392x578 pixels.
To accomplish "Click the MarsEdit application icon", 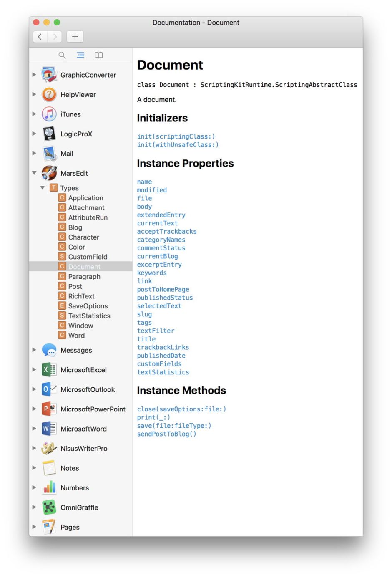I will [49, 173].
